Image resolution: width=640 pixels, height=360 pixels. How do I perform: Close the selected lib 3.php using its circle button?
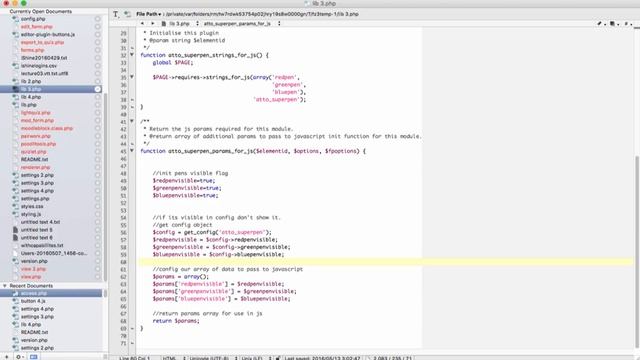coord(98,89)
